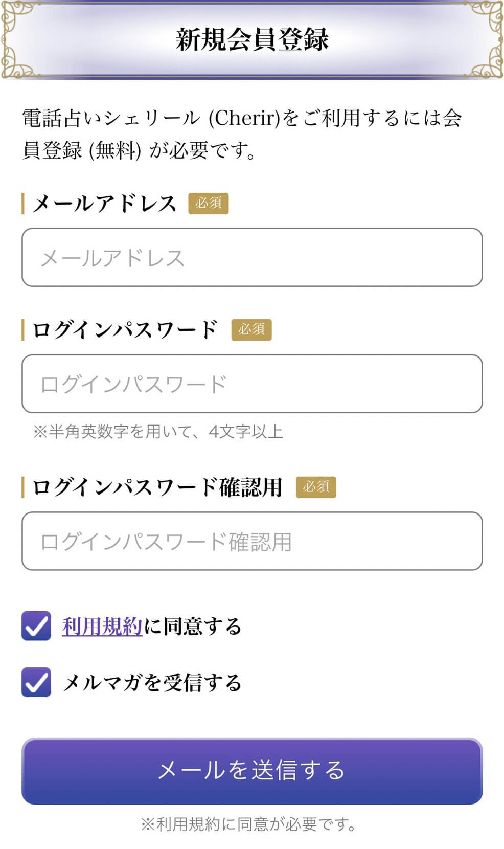Click the ログインパスワード field heading
504x849 pixels.
click(x=125, y=330)
